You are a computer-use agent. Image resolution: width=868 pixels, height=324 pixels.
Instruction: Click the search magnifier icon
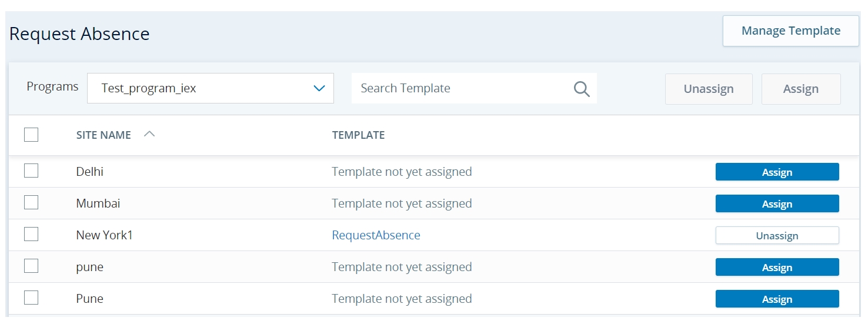(x=581, y=89)
